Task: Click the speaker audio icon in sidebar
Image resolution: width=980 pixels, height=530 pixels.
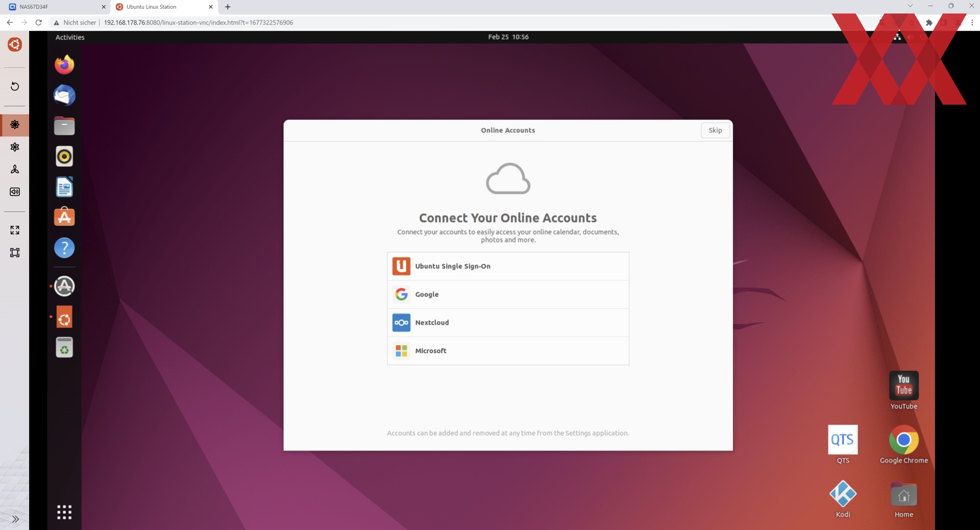Action: pyautogui.click(x=15, y=192)
